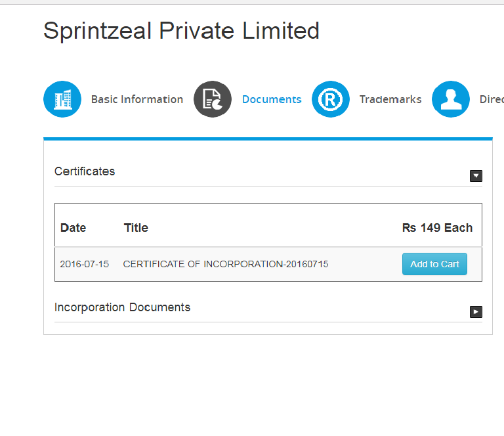Click the Directors person silhouette icon
The width and height of the screenshot is (504, 436).
(x=451, y=100)
